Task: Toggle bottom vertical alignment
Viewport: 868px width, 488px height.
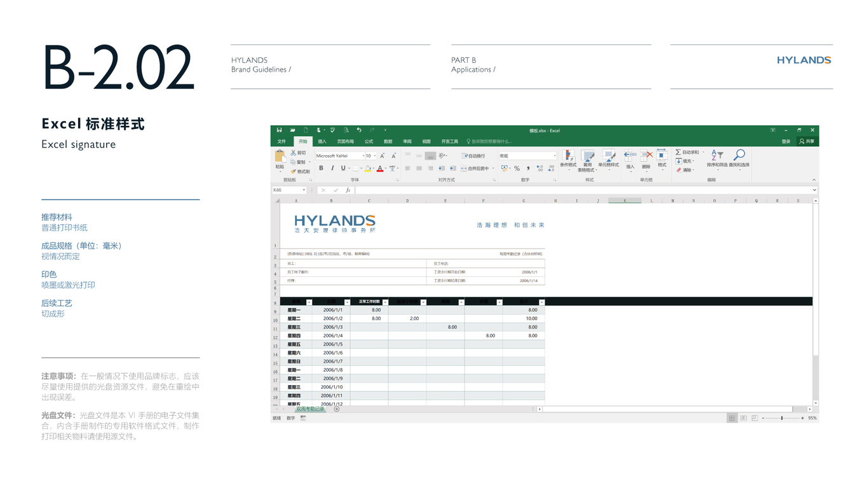Action: [430, 156]
